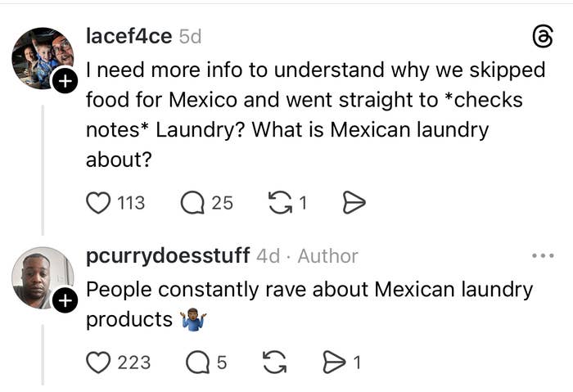Open lacef4ce's comment text about Mexican laundry
573x392 pixels.
[x=315, y=115]
